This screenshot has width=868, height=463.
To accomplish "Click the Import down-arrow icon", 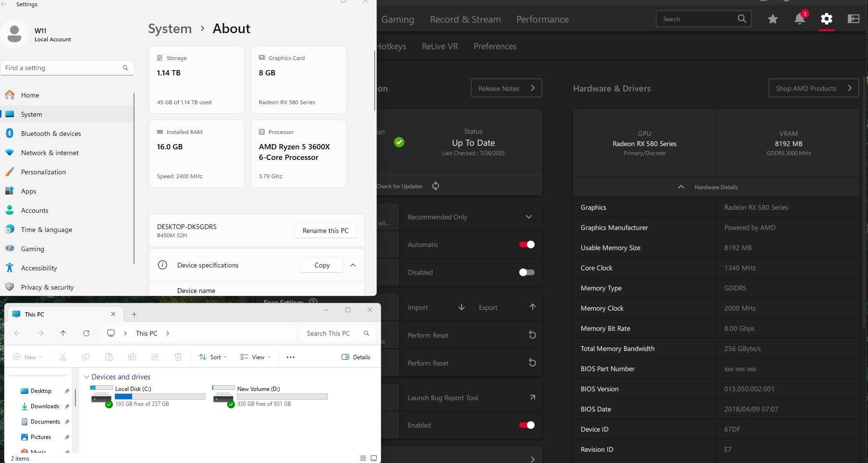I will [x=461, y=307].
